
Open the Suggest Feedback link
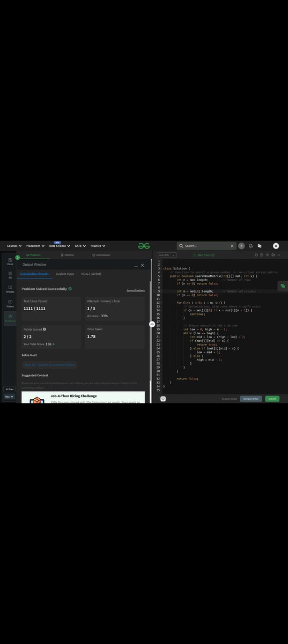pos(136,290)
